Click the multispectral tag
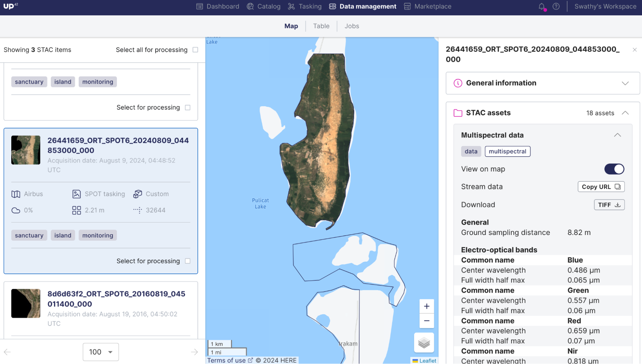642x364 pixels. coord(507,152)
